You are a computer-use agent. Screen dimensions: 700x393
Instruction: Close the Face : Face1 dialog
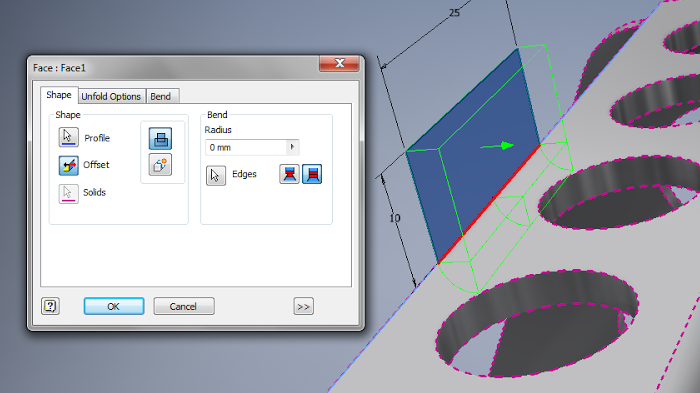(339, 63)
